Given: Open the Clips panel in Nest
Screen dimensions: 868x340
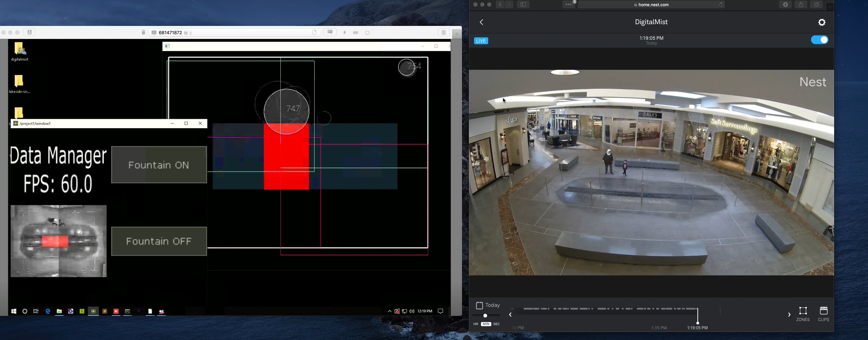Looking at the screenshot, I should tap(823, 314).
